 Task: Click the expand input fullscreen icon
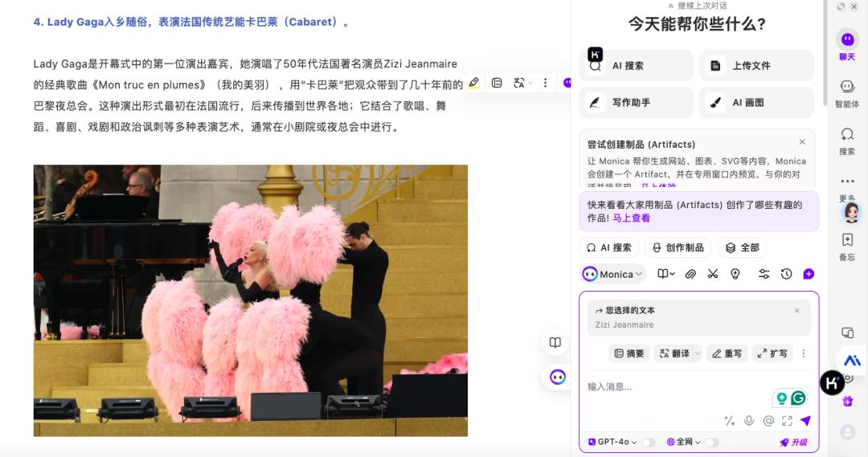(787, 421)
